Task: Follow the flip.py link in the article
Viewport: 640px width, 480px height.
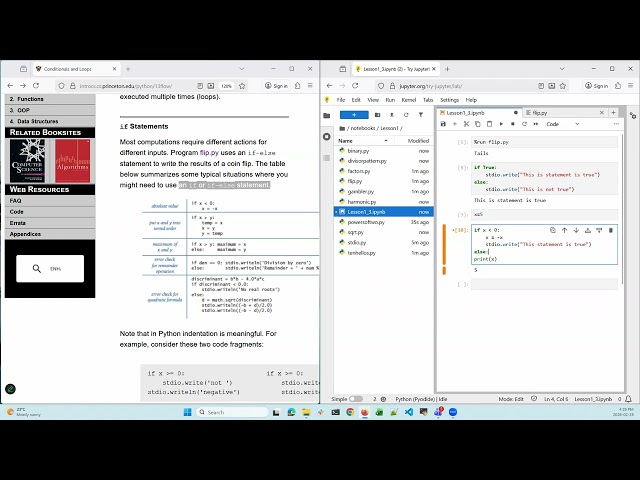Action: 209,153
